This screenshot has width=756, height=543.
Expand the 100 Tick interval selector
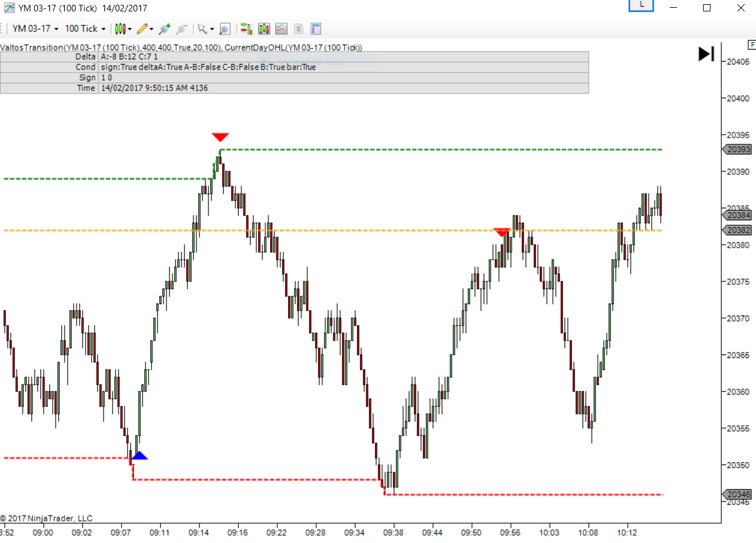coord(84,29)
